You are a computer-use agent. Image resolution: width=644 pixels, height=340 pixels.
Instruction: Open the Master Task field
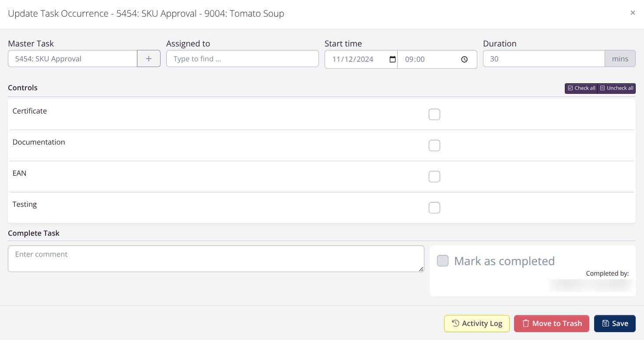72,58
